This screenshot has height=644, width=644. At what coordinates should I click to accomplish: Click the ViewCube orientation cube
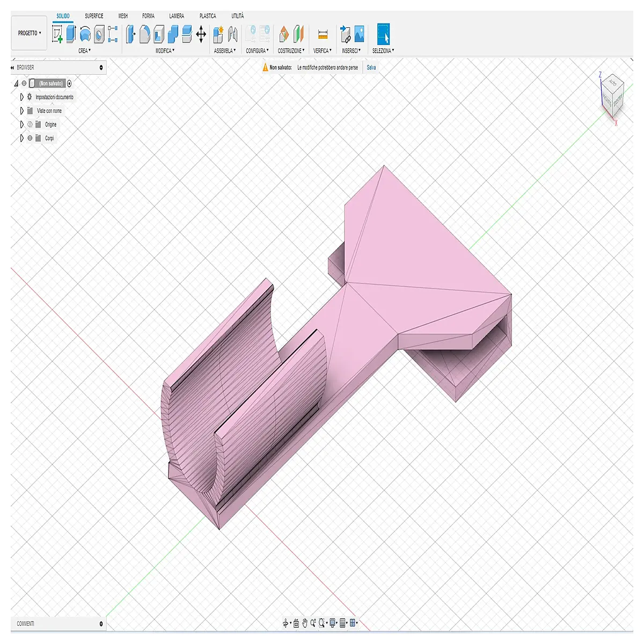(613, 94)
